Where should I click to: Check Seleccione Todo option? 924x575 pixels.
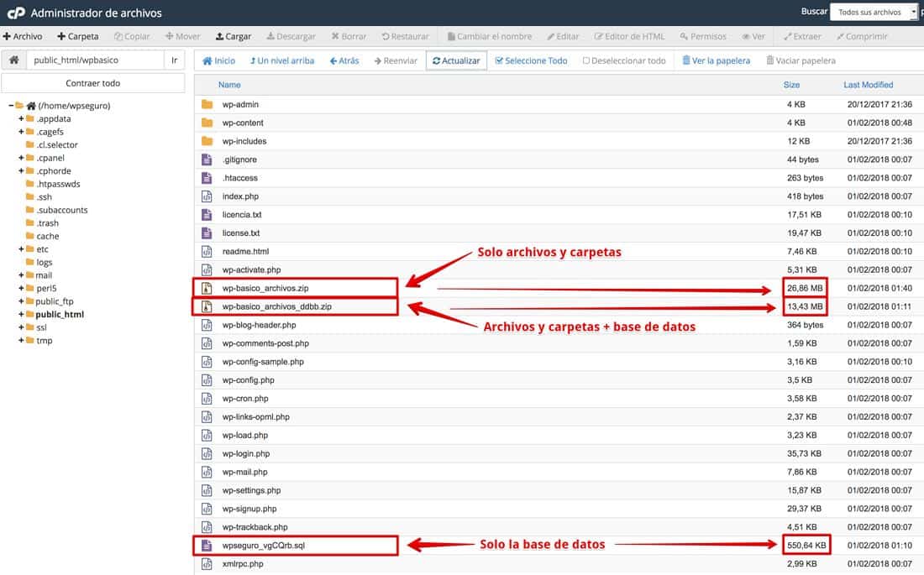(531, 60)
